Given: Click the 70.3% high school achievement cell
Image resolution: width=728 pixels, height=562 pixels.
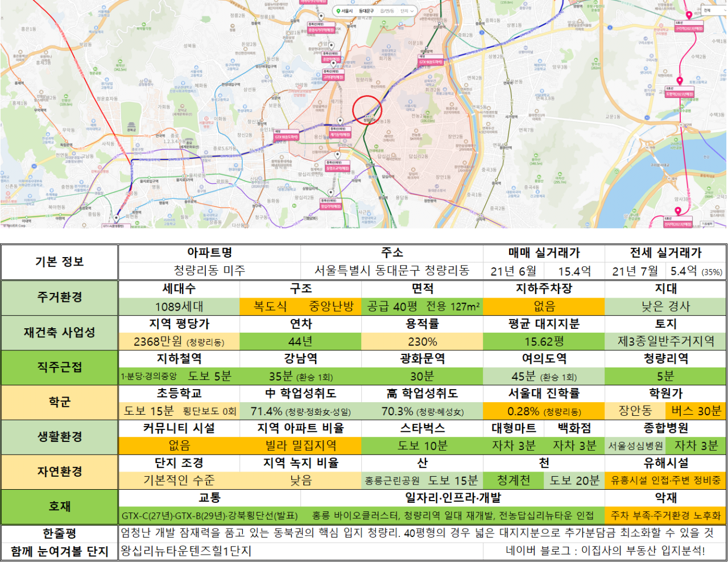Looking at the screenshot, I should [422, 411].
